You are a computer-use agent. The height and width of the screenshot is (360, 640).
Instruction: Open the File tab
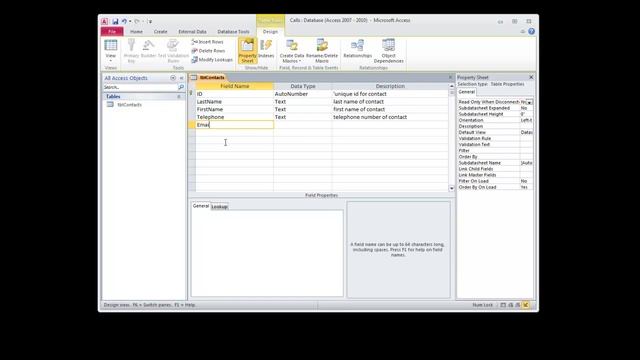[112, 31]
